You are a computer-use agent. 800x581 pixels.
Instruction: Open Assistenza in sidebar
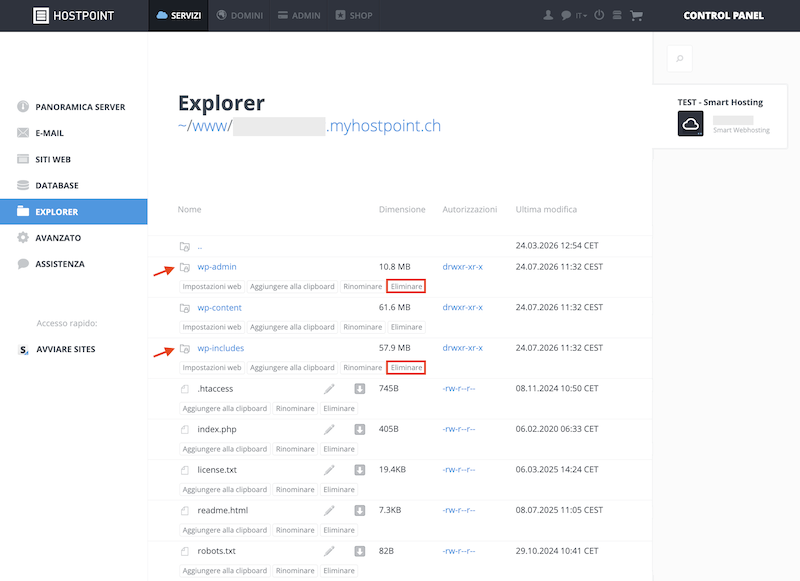point(73,264)
